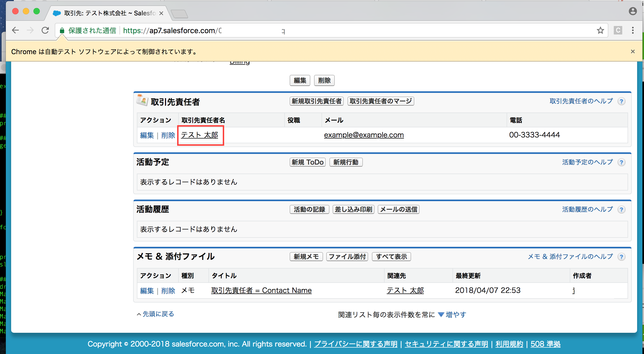
Task: Click the 編集 button above related lists
Action: (300, 80)
